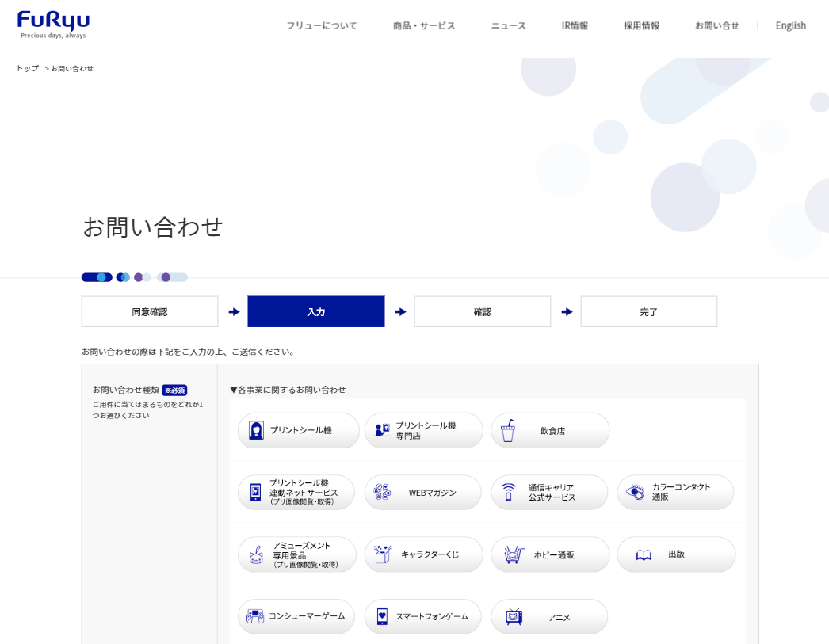Open the 商品・サービス menu
This screenshot has width=829, height=644.
[424, 25]
